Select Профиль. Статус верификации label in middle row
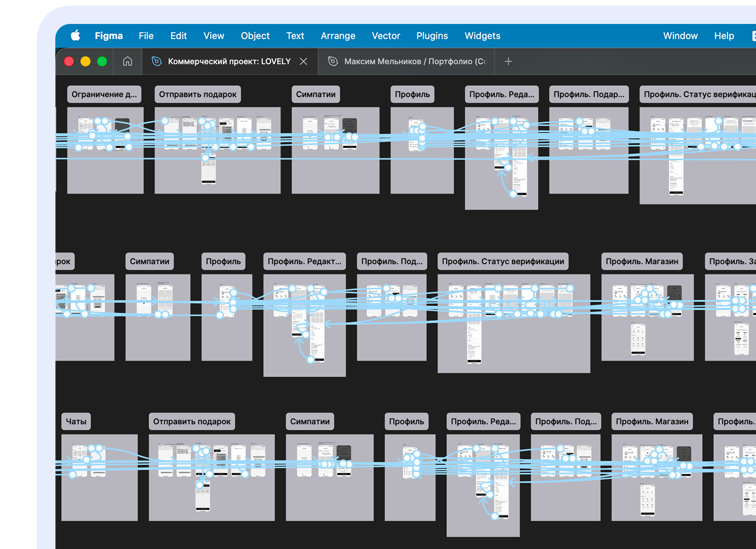This screenshot has width=756, height=549. point(502,262)
